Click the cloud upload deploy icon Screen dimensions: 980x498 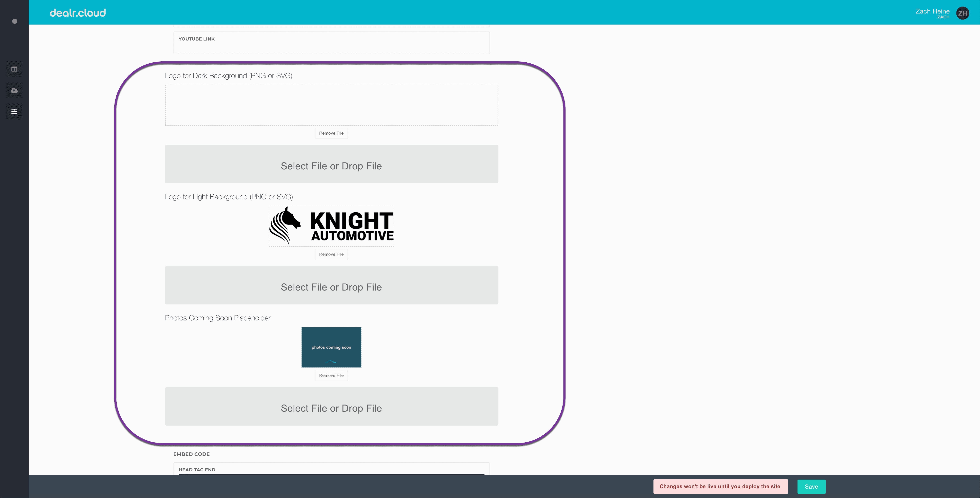click(x=14, y=90)
